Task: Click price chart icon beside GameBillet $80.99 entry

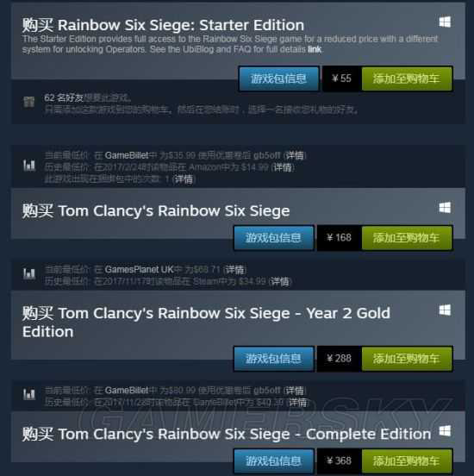Action: [x=29, y=394]
